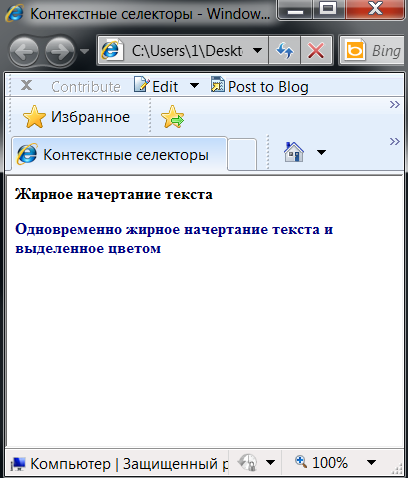
Task: Expand favorites bar overflow chevron
Action: click(x=395, y=105)
